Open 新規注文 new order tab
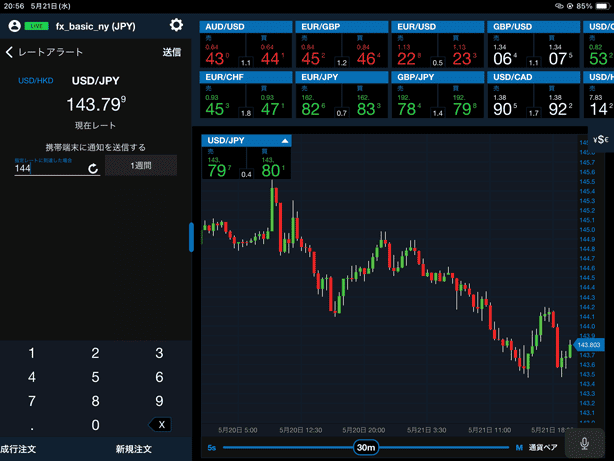614x461 pixels. [134, 449]
